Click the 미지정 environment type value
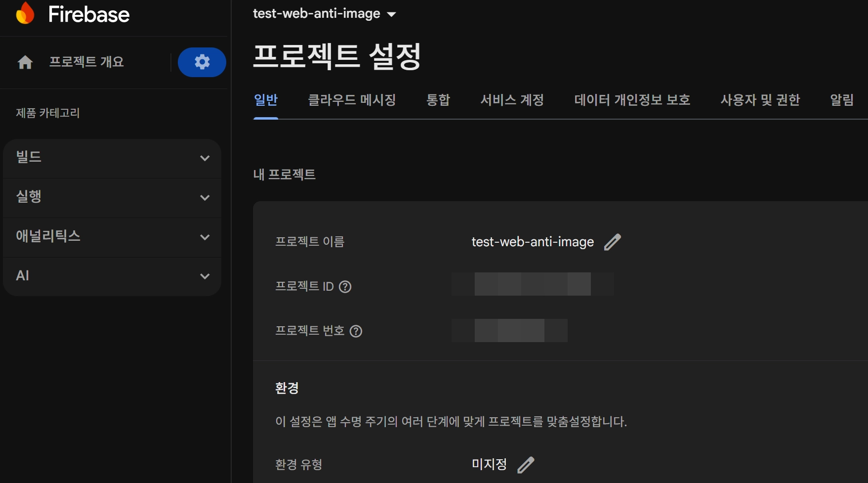The image size is (868, 483). pyautogui.click(x=489, y=465)
